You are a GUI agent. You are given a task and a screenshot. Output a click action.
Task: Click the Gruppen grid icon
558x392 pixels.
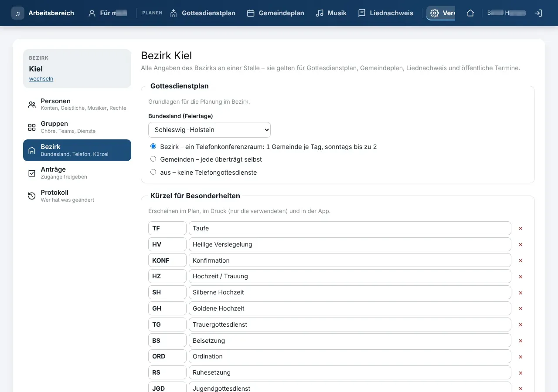[32, 127]
